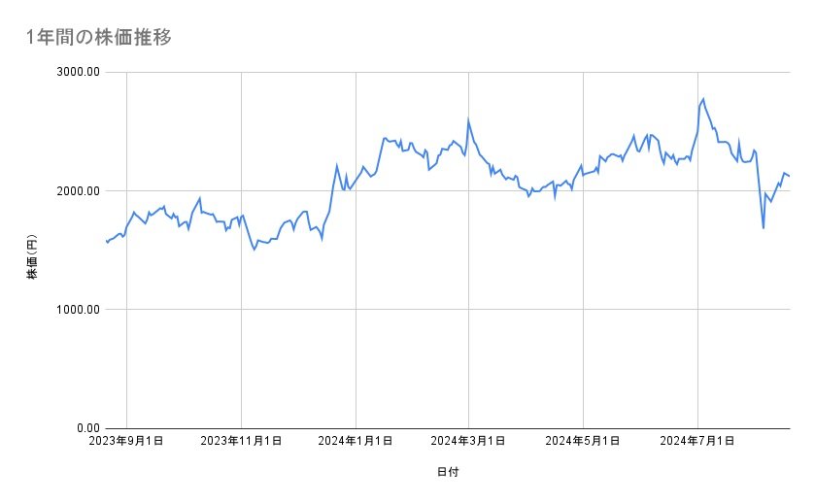Select the 2024年3月1日 date label

pos(469,442)
